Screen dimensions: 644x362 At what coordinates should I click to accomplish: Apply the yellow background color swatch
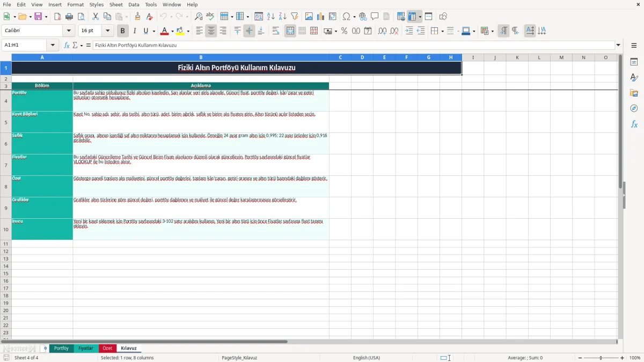(x=180, y=31)
